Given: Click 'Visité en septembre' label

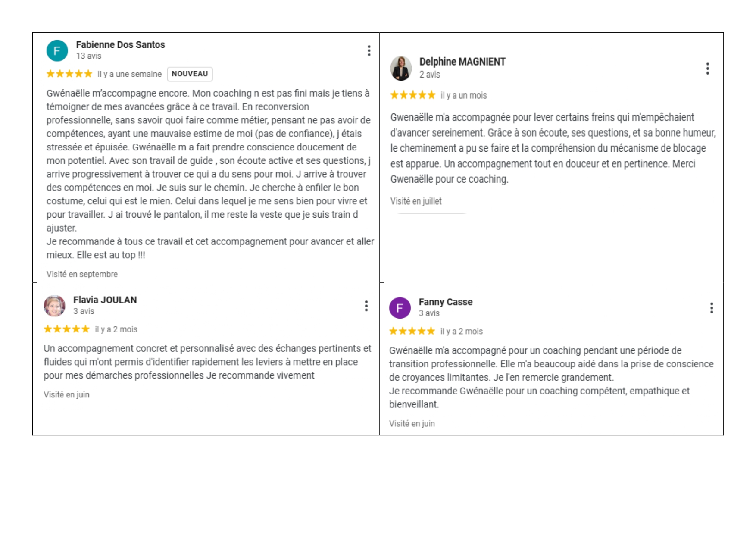Looking at the screenshot, I should click(82, 274).
